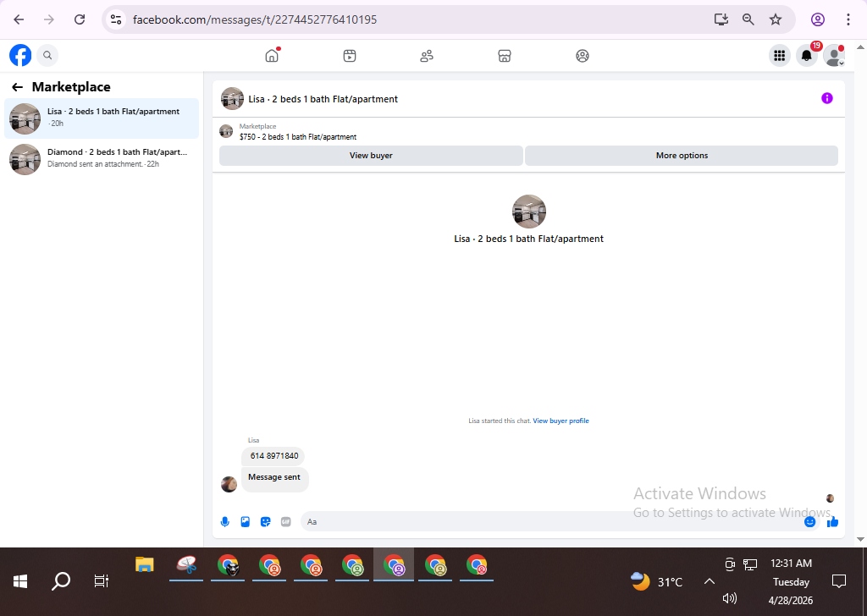This screenshot has width=867, height=616.
Task: Click the back arrow beside Marketplace heading
Action: pyautogui.click(x=18, y=87)
